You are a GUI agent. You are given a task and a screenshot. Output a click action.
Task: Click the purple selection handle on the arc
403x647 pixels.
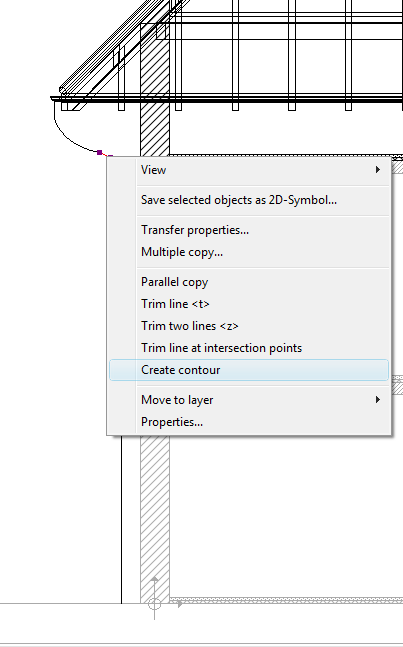[99, 153]
